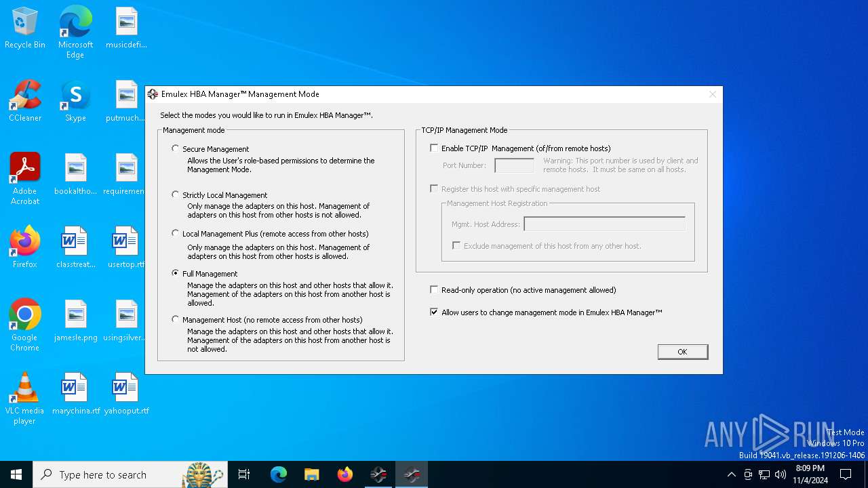Select the usertop.rtf document icon

[126, 248]
